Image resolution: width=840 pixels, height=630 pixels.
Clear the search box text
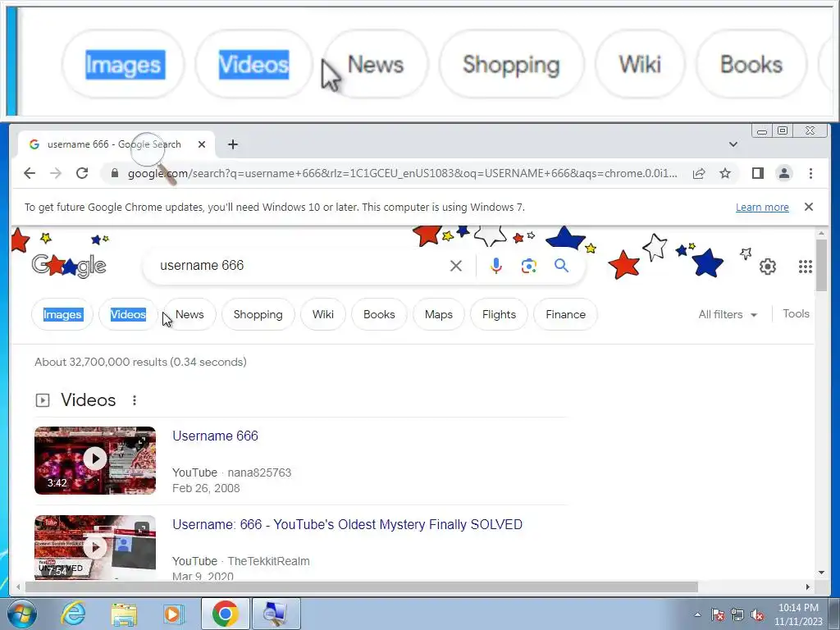tap(456, 266)
